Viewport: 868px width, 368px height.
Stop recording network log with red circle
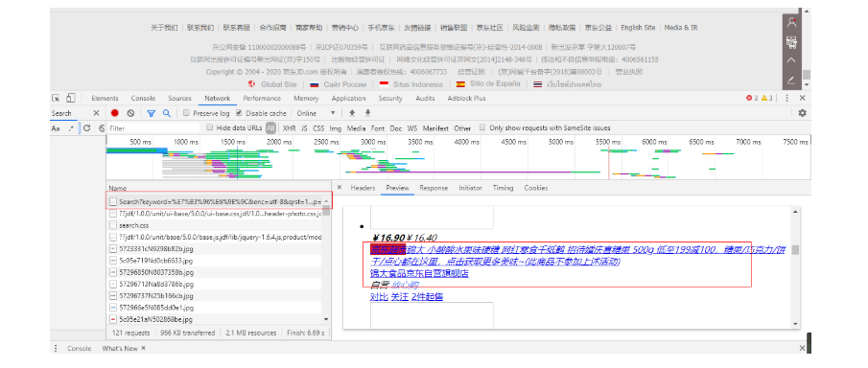114,113
